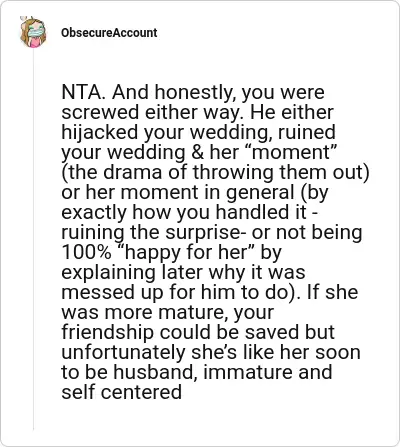Click the line 'exactly how you handled it -'
The width and height of the screenshot is (400, 447).
click(x=189, y=213)
